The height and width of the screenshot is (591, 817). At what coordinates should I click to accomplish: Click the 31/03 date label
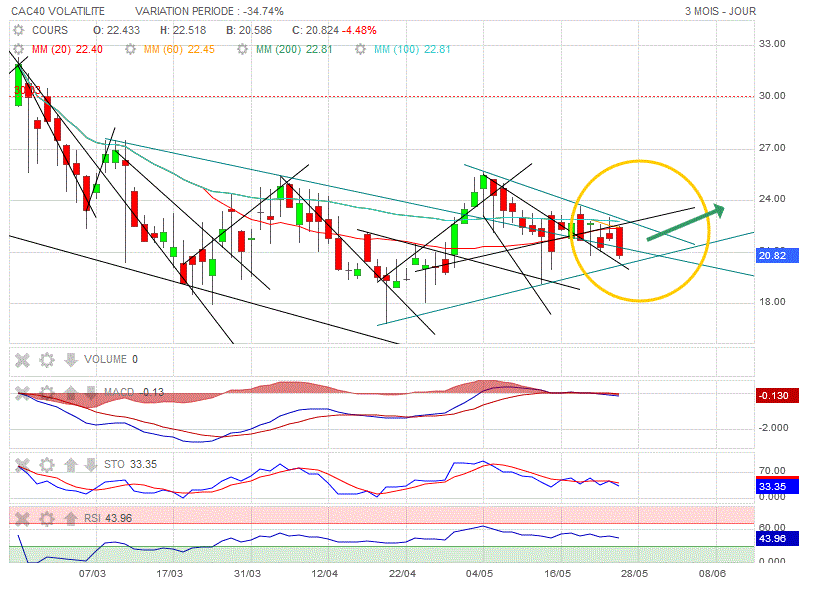[x=247, y=574]
